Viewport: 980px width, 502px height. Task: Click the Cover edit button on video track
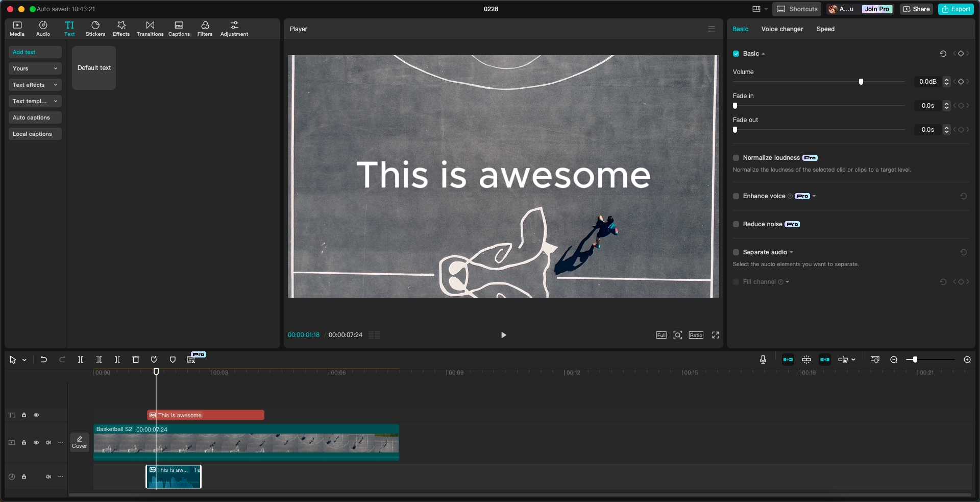point(80,442)
